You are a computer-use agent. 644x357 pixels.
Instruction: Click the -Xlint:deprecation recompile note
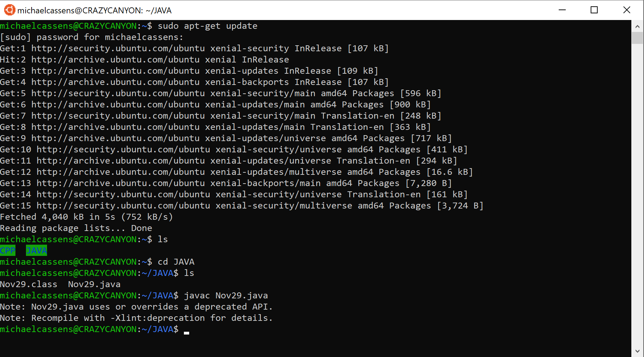(136, 318)
